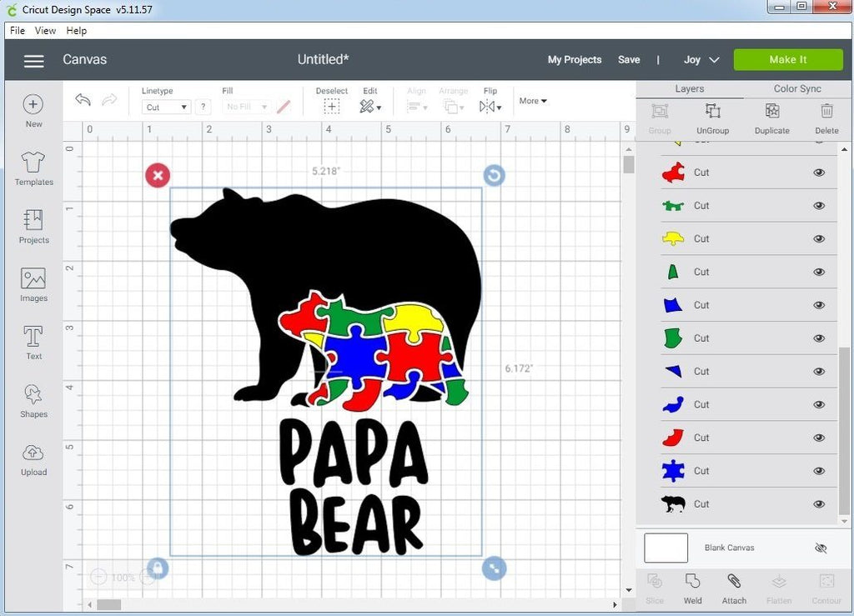Click the Upload cloud icon
Viewport: 854px width, 616px height.
point(33,453)
